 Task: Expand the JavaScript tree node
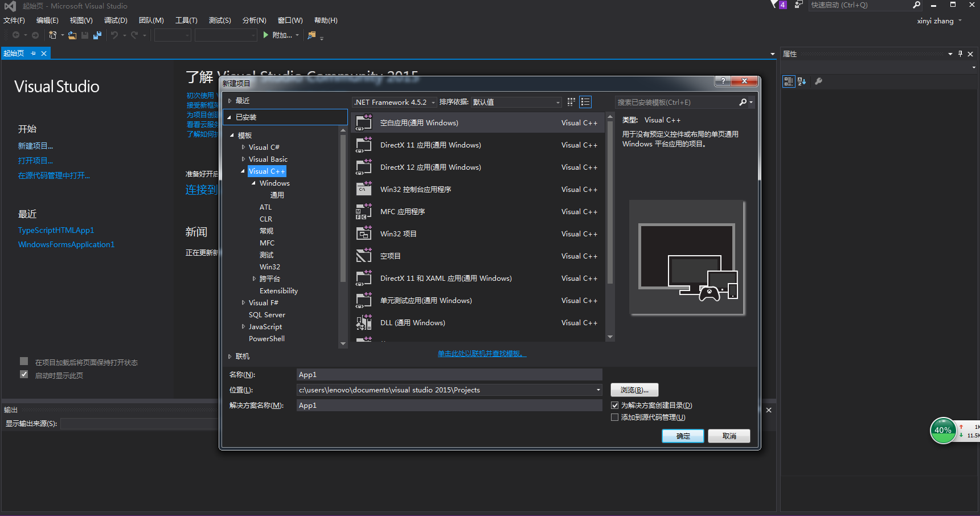point(244,326)
